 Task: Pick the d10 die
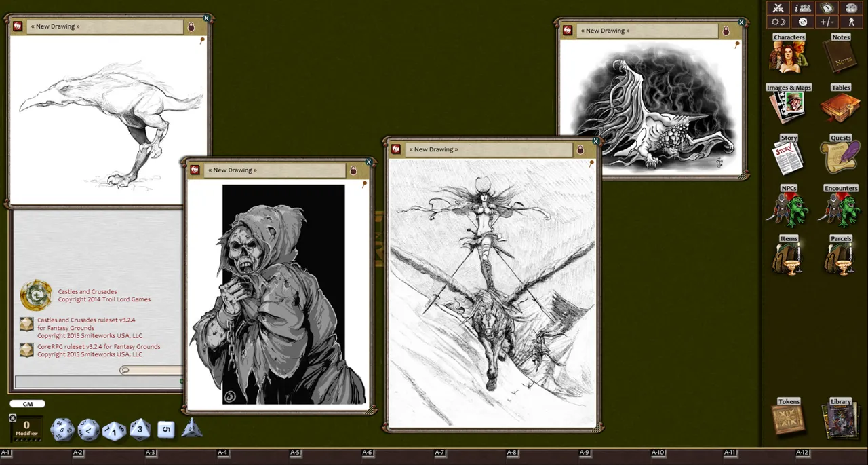point(114,430)
